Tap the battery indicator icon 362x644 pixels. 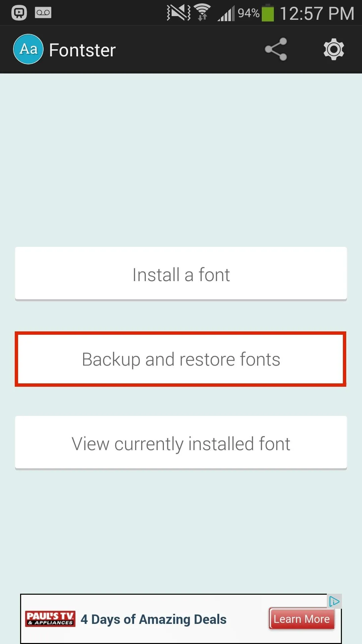(x=267, y=13)
